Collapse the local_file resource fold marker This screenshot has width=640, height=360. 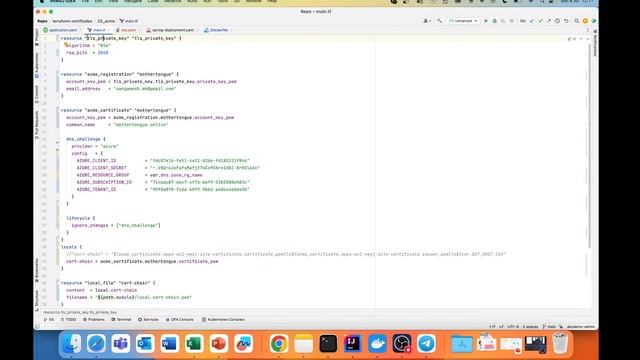point(57,283)
